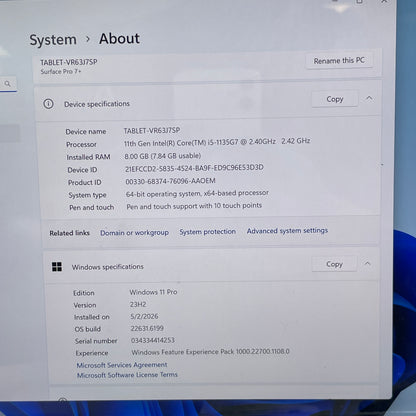416x416 pixels.
Task: Select the Product ID value 00330-68374-76096-AAOEM
Action: [170, 181]
